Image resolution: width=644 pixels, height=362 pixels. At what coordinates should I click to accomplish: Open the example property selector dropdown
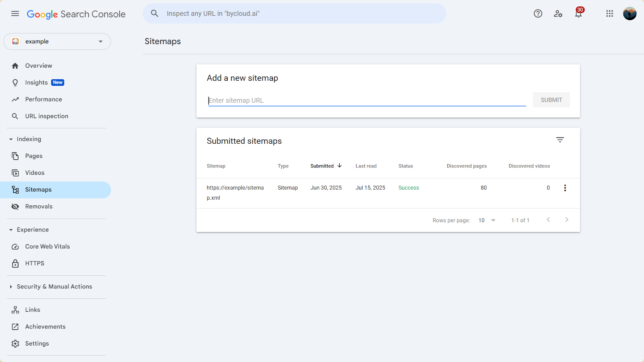(x=57, y=41)
